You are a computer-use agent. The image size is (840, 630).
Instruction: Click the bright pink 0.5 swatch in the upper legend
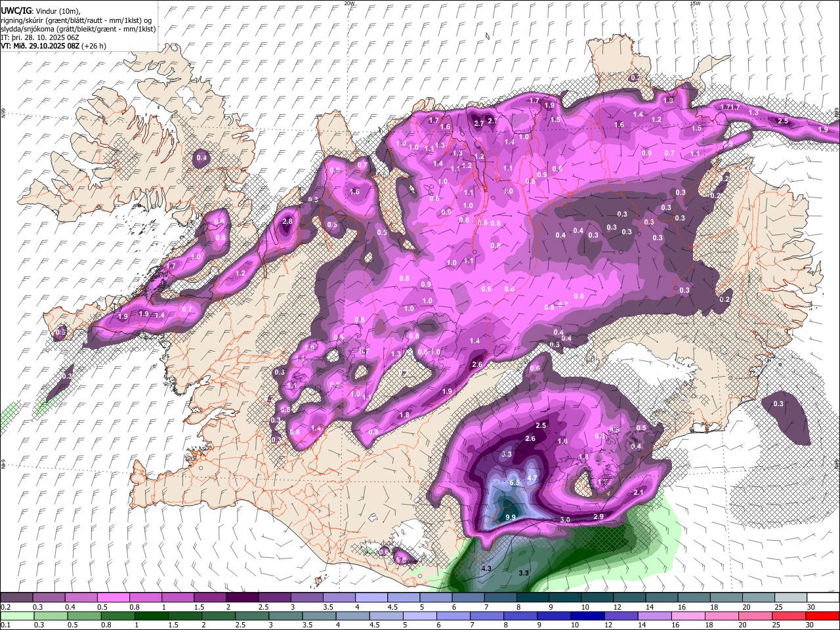pyautogui.click(x=114, y=598)
